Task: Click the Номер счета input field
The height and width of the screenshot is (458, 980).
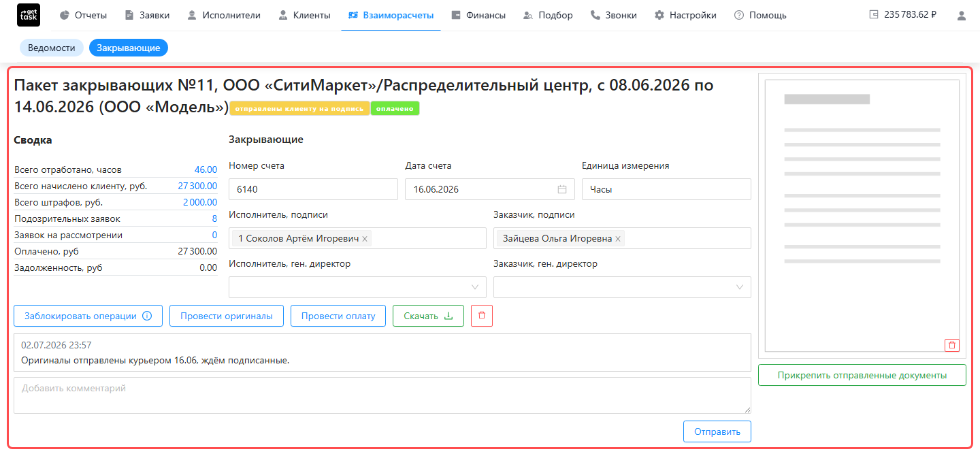Action: pos(314,189)
